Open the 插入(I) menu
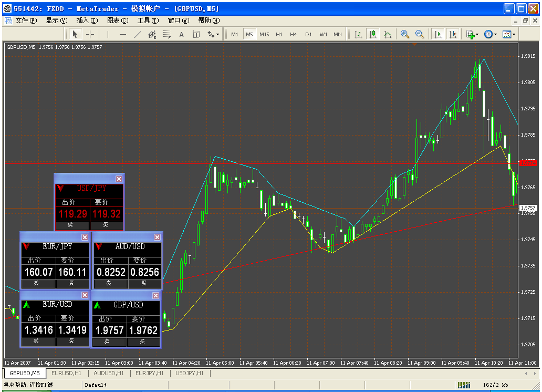 point(87,20)
